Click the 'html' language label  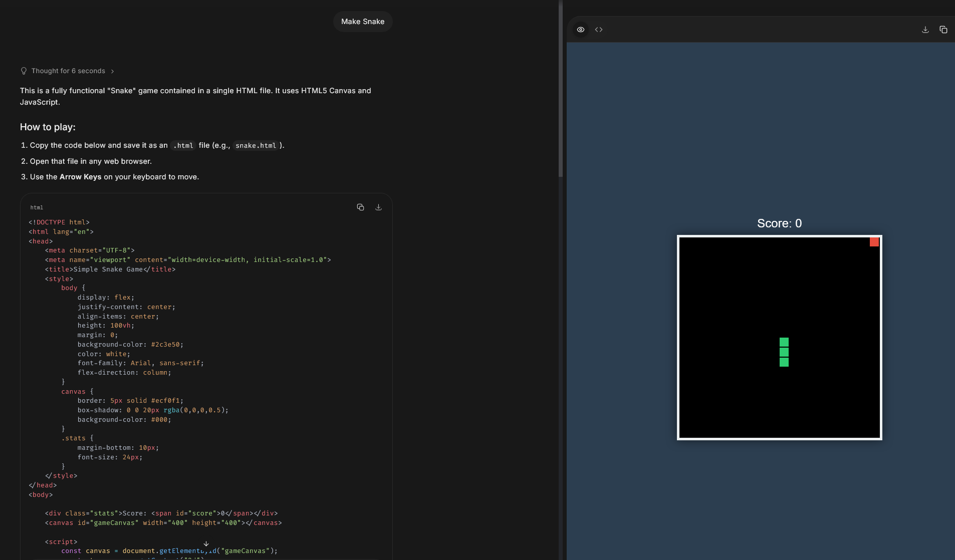pos(37,207)
